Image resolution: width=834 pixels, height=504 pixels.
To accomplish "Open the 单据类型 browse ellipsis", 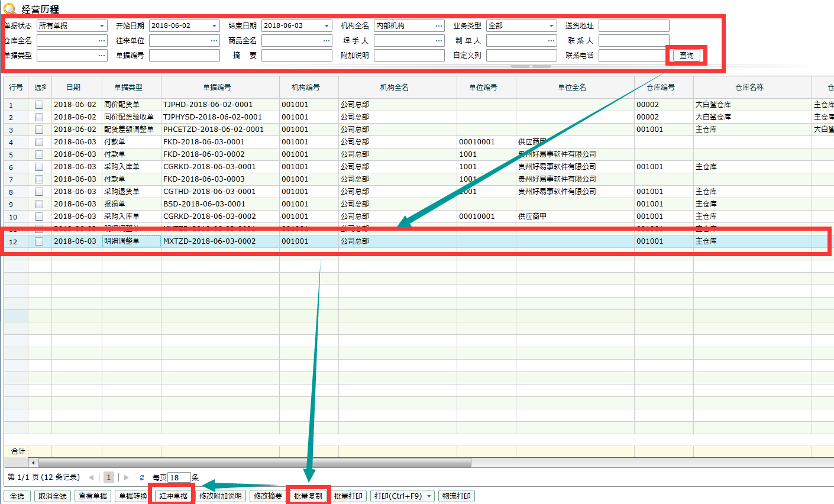I will point(102,56).
